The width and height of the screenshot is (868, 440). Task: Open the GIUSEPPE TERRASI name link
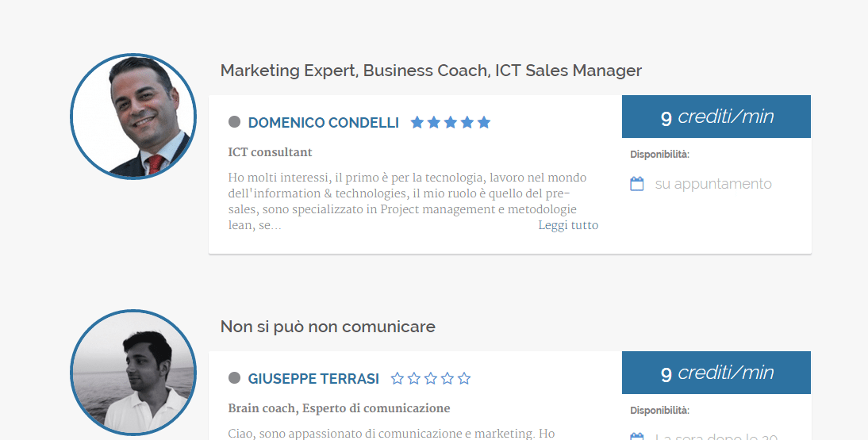coord(313,379)
